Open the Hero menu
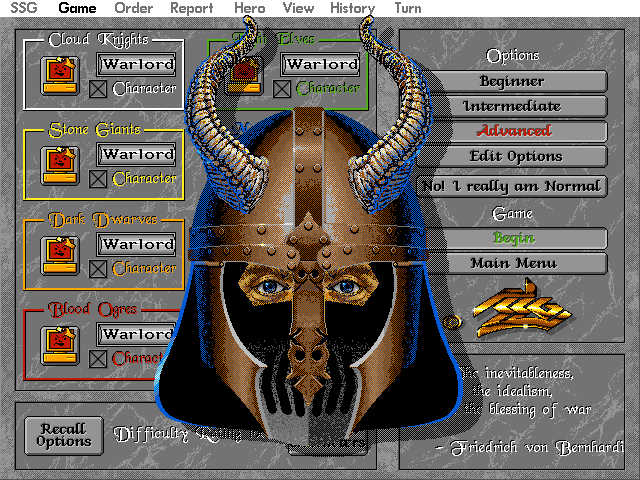Screen dimensions: 640x480 pyautogui.click(x=249, y=8)
